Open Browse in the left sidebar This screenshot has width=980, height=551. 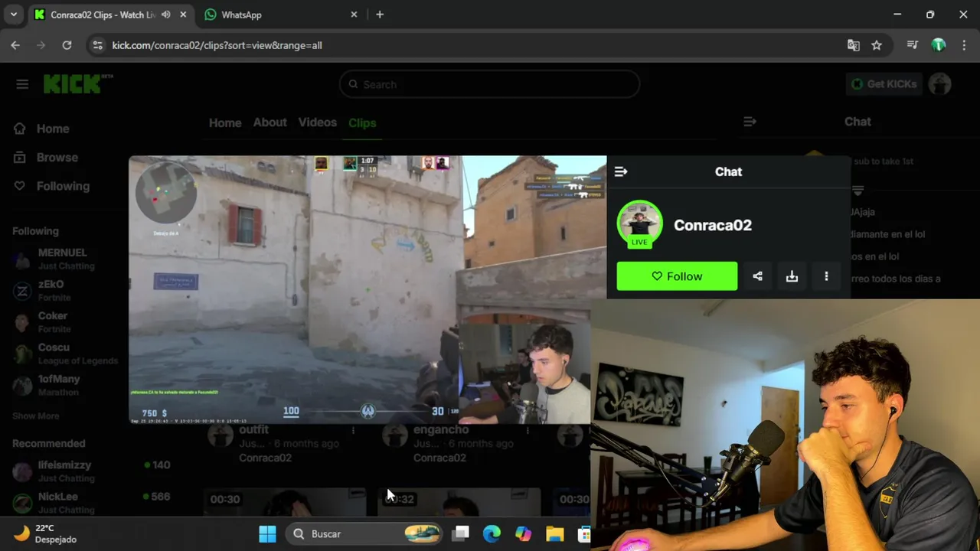pos(46,157)
